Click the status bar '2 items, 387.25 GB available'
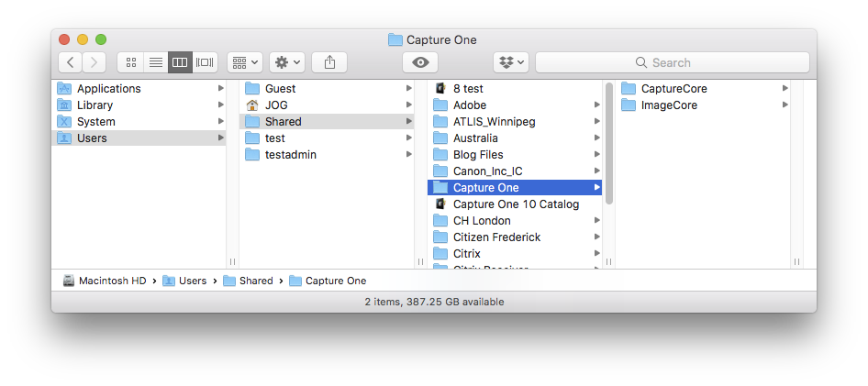This screenshot has width=868, height=386. [434, 302]
